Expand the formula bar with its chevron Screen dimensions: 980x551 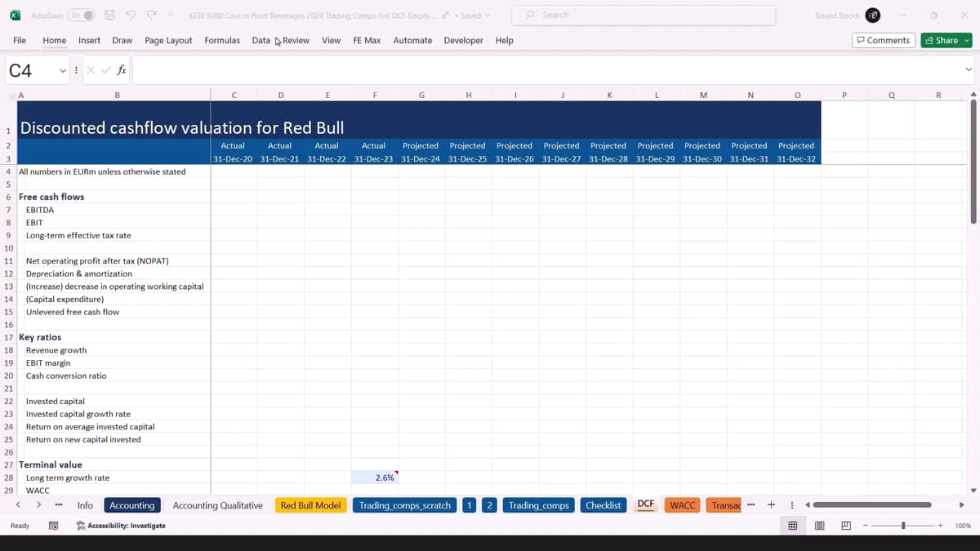[x=969, y=70]
